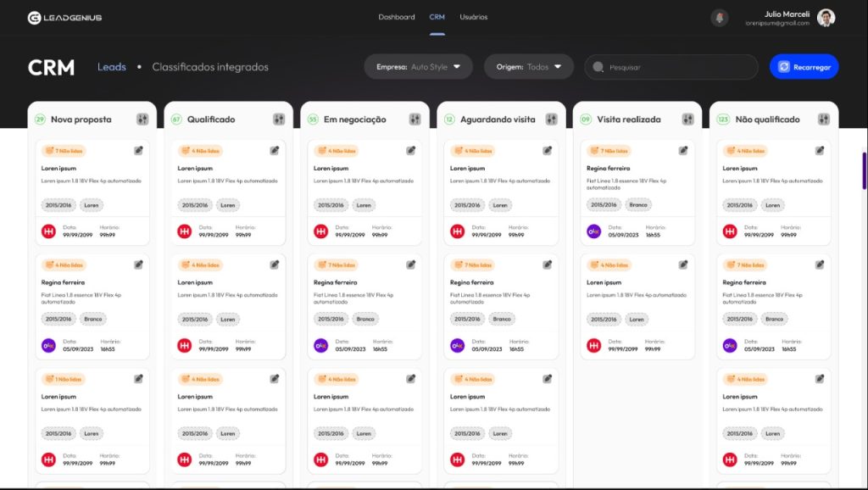
Task: Click filter icon for Não qualificado column
Action: click(x=825, y=120)
